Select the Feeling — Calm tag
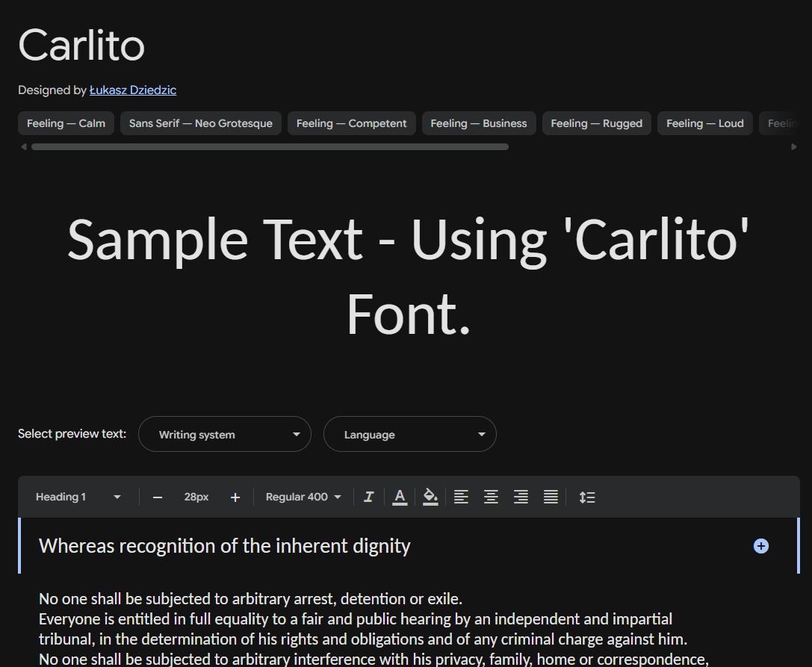 pos(66,123)
